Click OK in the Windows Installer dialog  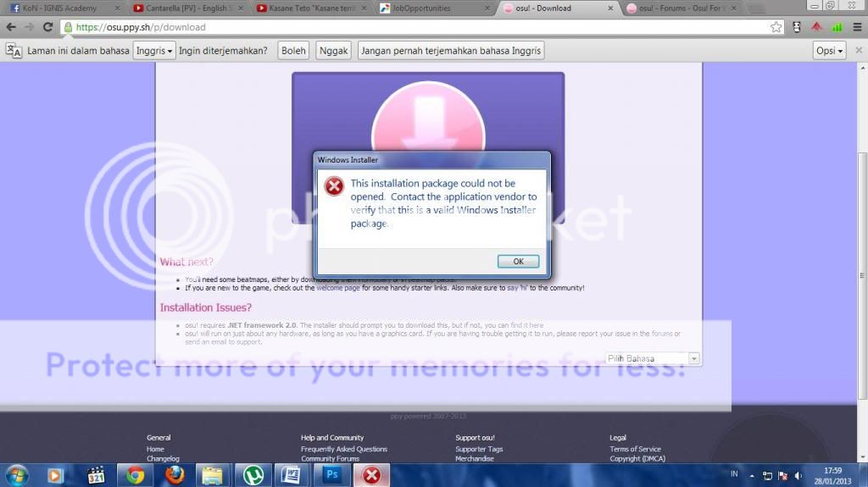[x=518, y=261]
